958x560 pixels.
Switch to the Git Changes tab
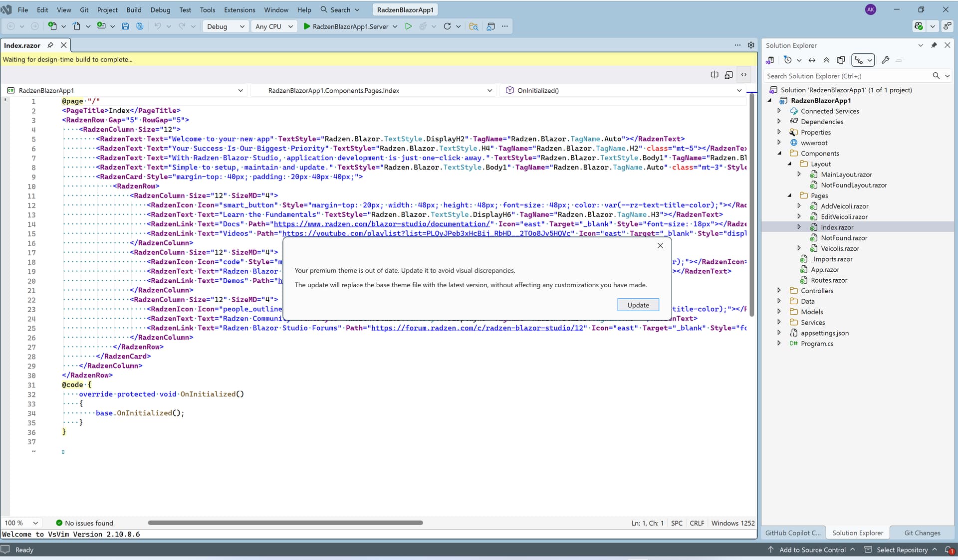point(922,533)
